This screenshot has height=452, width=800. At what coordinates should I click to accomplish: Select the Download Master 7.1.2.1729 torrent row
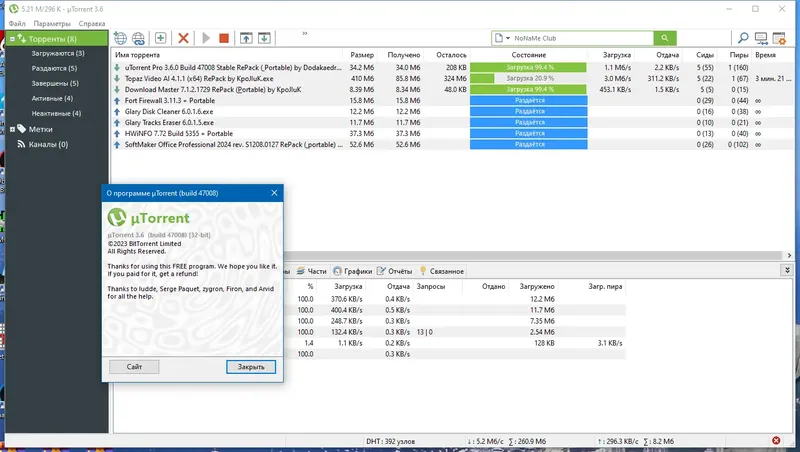(x=453, y=89)
